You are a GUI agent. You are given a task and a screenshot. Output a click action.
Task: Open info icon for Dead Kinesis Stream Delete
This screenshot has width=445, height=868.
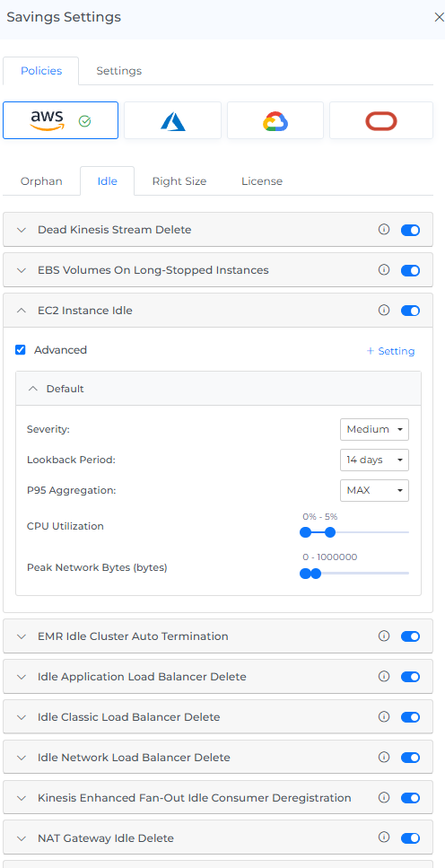(384, 229)
